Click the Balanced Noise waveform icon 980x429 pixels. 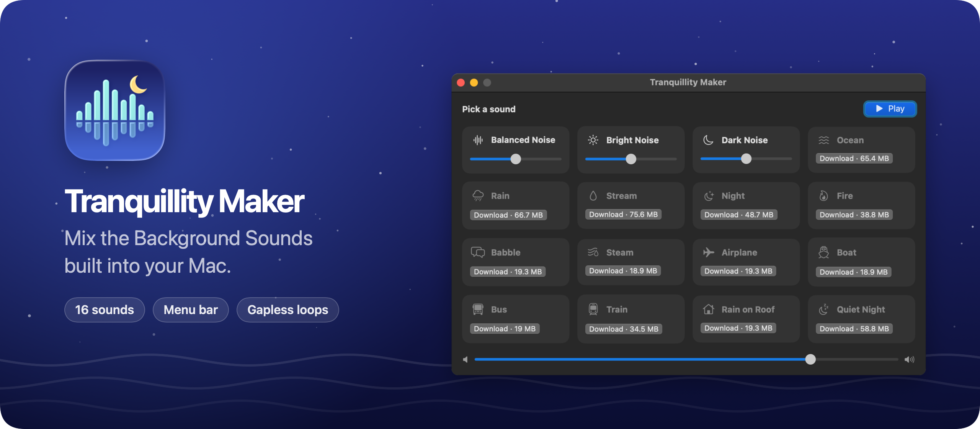(478, 140)
